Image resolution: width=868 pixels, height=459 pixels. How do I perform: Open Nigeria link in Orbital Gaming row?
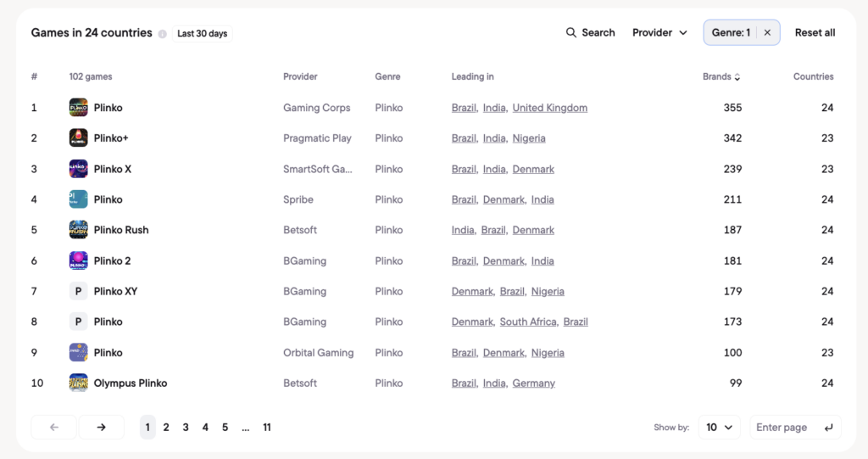[548, 353]
